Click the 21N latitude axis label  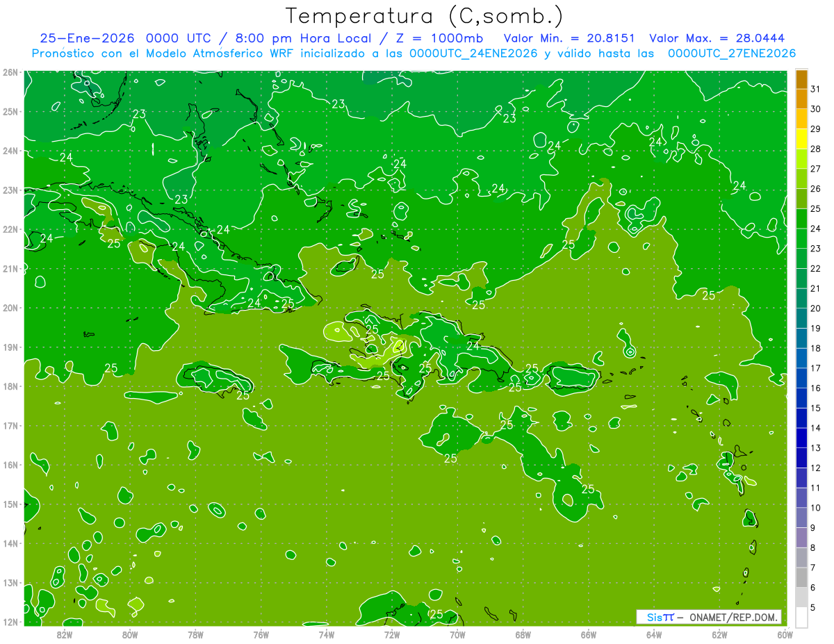coord(10,268)
